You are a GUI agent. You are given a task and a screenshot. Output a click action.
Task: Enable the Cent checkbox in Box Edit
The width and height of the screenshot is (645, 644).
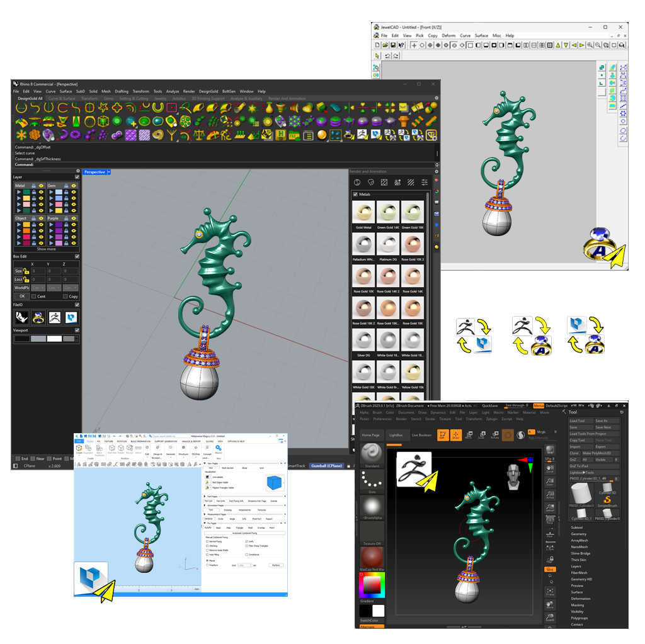(x=34, y=296)
